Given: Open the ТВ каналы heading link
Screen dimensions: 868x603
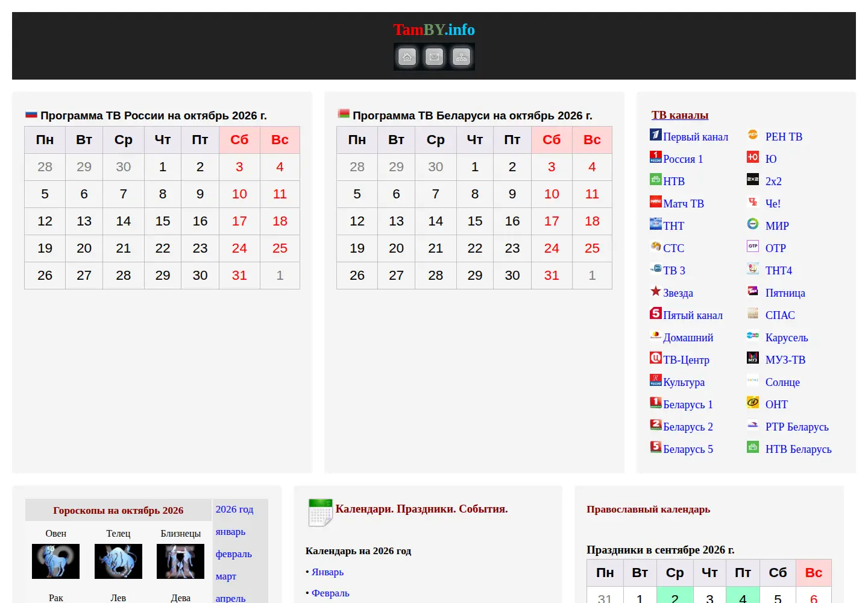Looking at the screenshot, I should point(680,115).
